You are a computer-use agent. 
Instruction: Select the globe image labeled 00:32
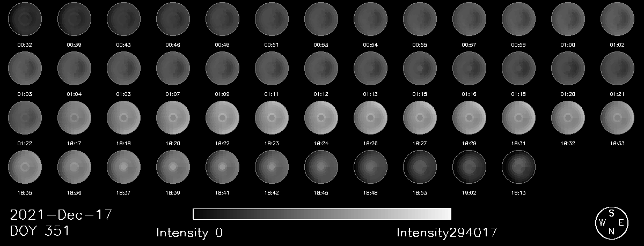(25, 19)
